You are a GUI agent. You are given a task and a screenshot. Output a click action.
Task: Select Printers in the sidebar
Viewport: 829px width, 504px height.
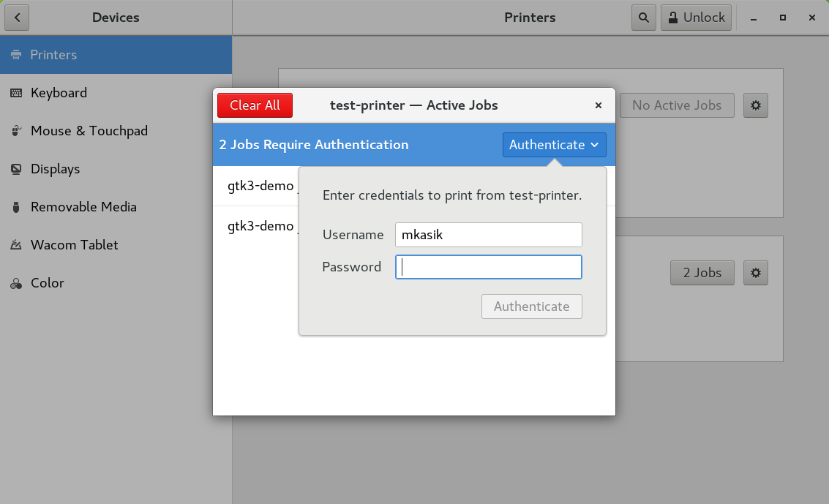click(x=116, y=55)
